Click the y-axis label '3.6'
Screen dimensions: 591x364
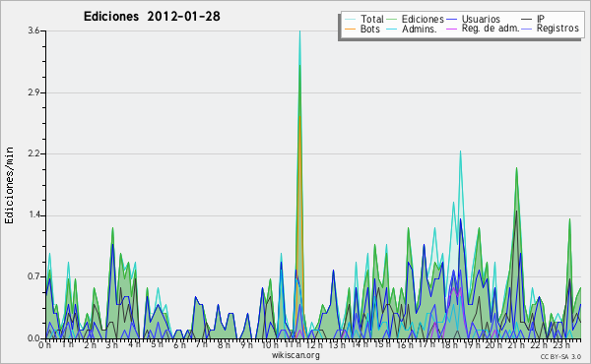click(x=33, y=30)
